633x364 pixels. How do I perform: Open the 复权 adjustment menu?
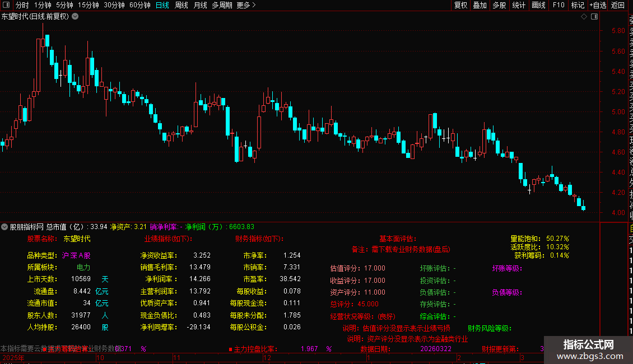coord(460,5)
